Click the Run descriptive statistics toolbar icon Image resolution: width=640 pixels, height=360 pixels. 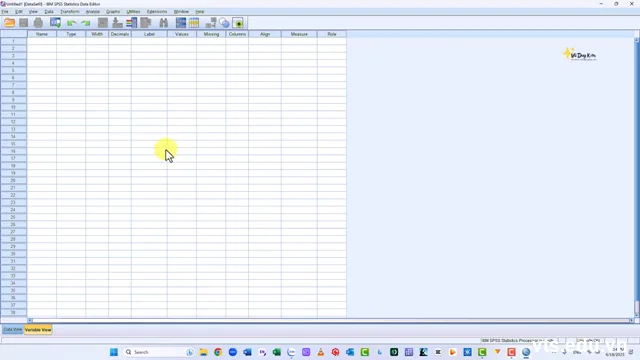[146, 23]
